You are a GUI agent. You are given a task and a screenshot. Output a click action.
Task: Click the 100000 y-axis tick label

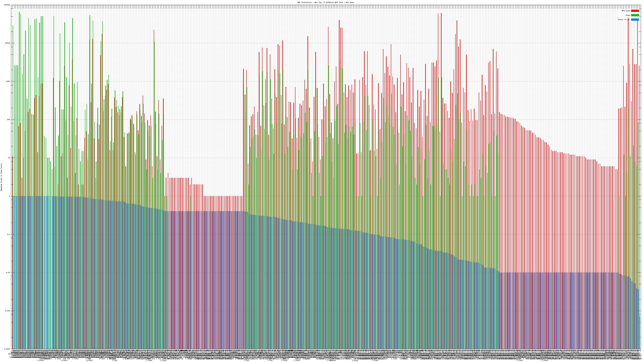coord(7,5)
